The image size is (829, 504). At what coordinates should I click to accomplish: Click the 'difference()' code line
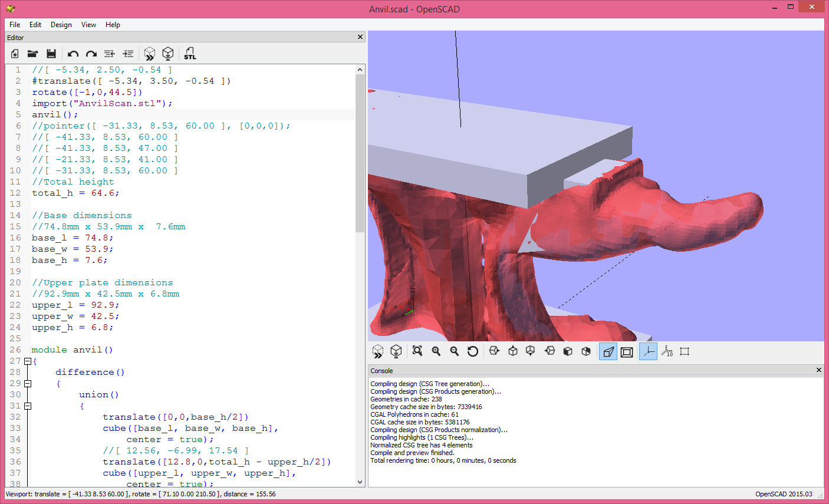pos(90,373)
